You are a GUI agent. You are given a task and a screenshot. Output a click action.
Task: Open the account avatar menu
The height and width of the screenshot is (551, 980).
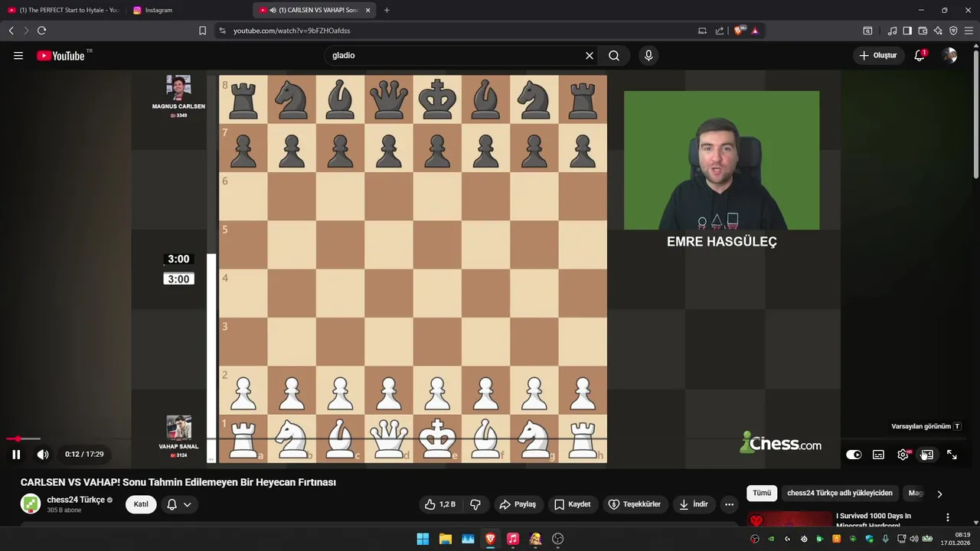tap(949, 55)
